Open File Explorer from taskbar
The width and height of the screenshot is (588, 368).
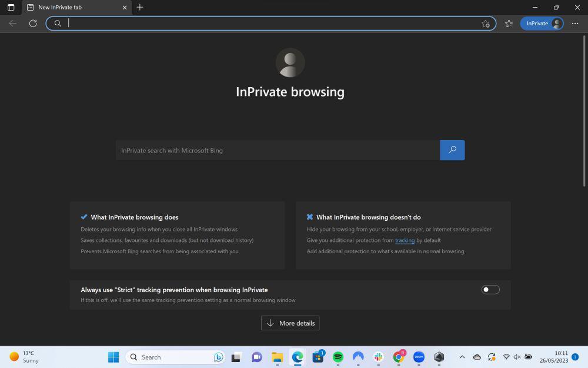[x=277, y=357]
